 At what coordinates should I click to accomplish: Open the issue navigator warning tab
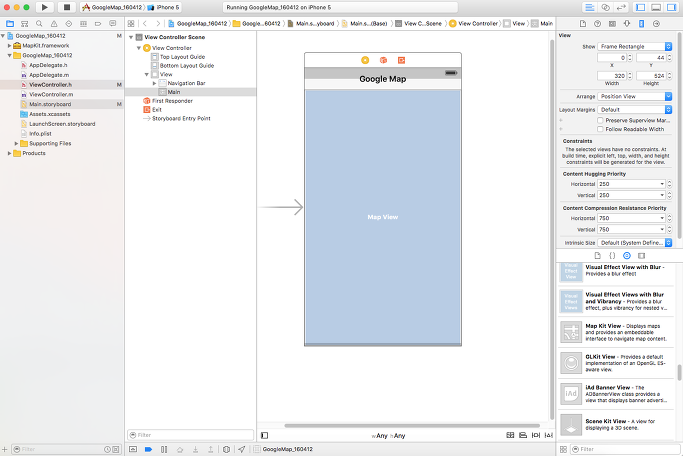54,24
